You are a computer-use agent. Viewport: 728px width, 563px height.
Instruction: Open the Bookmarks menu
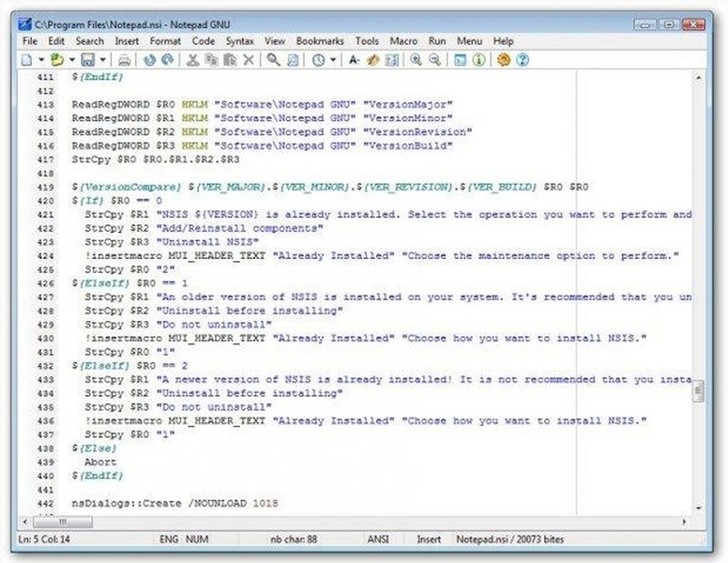click(320, 41)
